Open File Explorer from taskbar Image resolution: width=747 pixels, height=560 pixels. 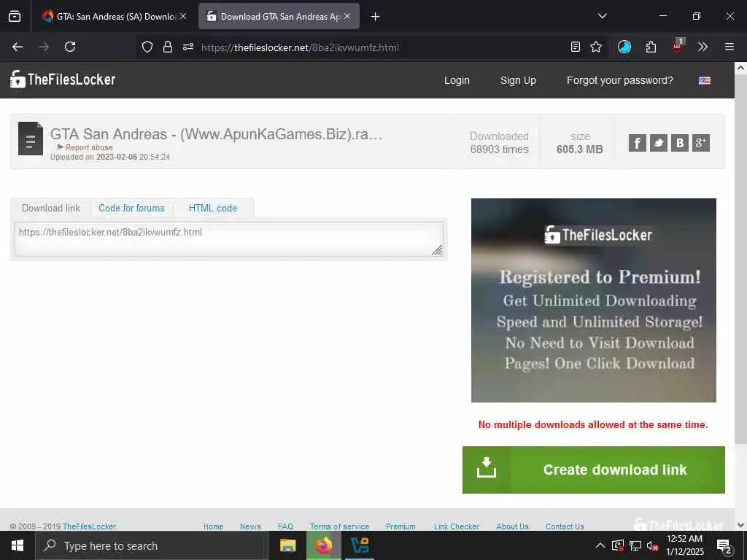pos(287,545)
